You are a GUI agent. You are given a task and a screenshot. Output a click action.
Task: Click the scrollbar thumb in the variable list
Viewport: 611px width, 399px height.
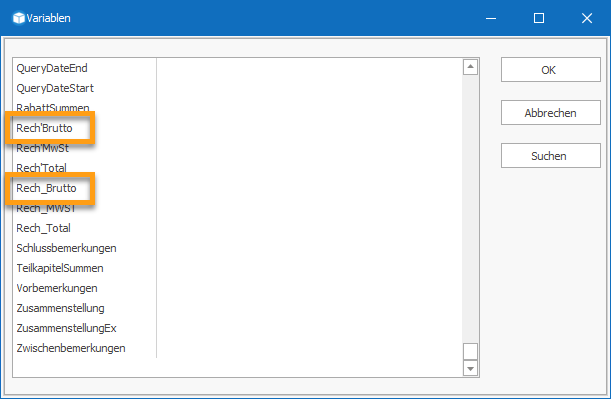coord(470,351)
